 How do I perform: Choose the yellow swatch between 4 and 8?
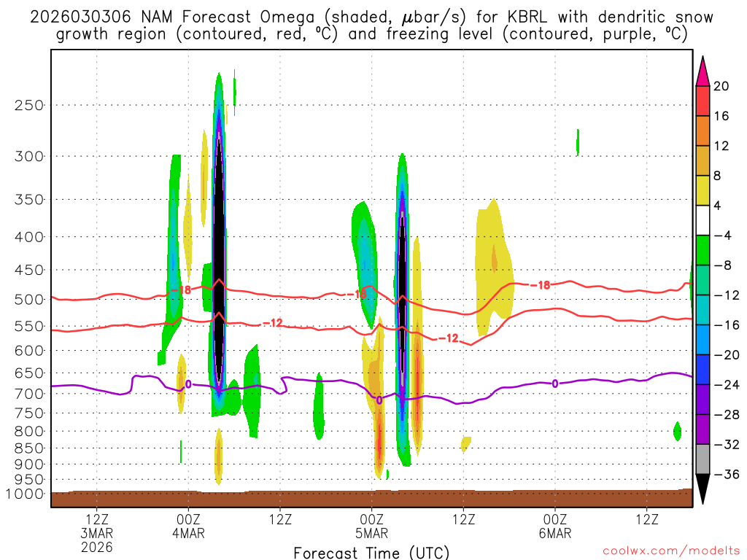tap(703, 190)
